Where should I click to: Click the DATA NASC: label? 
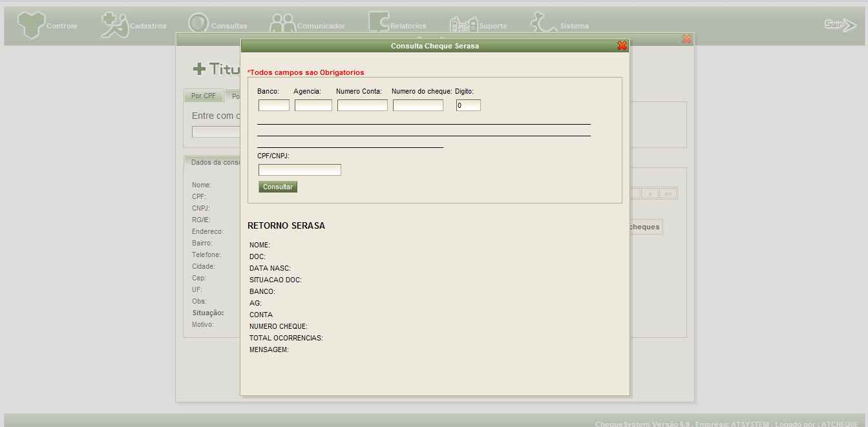pos(270,268)
